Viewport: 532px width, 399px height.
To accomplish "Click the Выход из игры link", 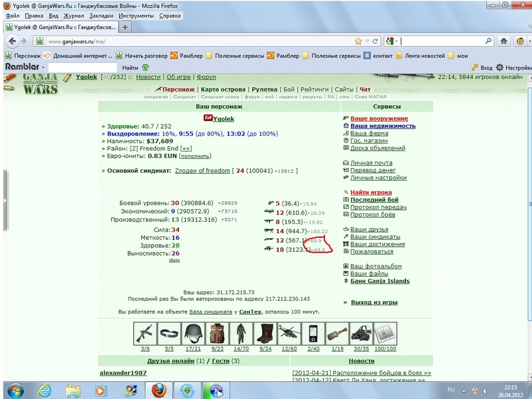I will click(374, 302).
